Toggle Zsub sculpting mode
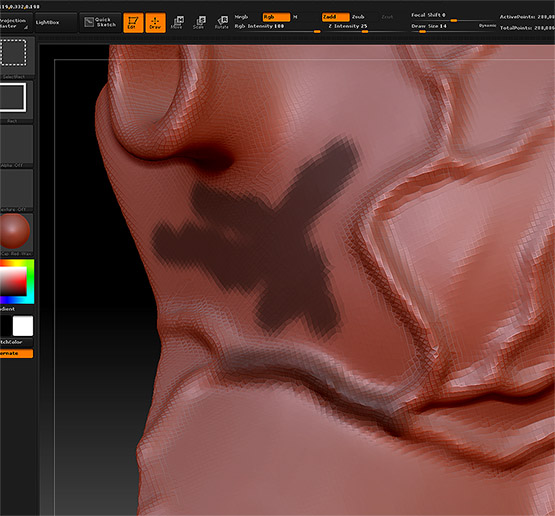Screen dimensions: 555x516 [358, 17]
